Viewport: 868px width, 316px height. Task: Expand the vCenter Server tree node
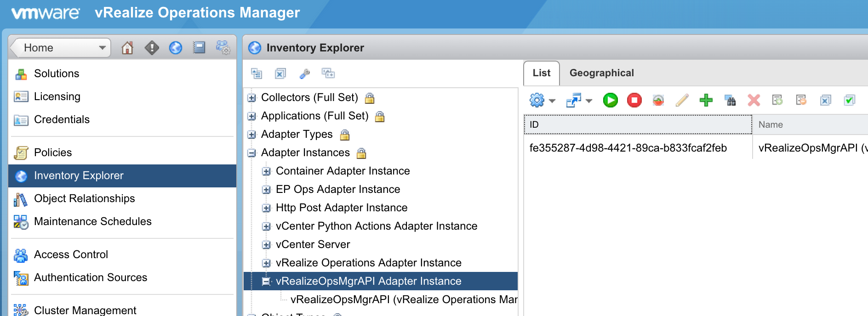pos(266,245)
